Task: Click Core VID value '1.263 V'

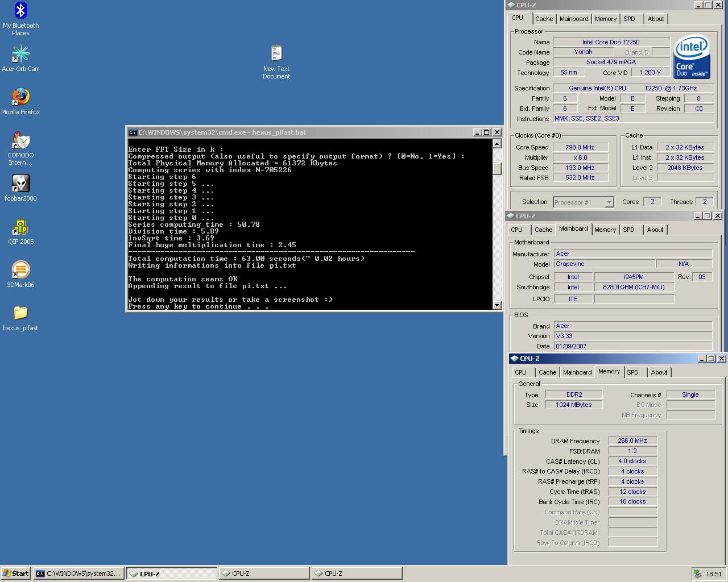Action: pos(650,72)
